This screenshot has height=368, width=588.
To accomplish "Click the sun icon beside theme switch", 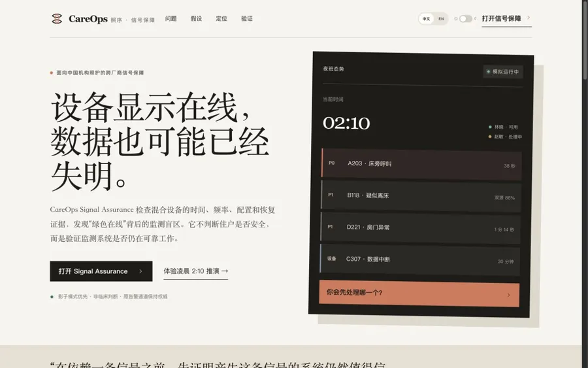I will 455,19.
